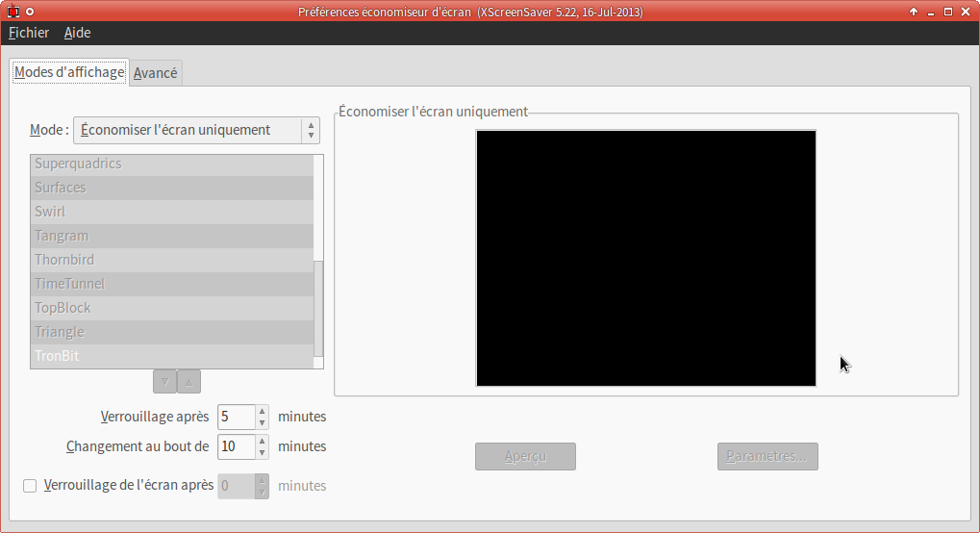Enable Verrouillage de l'écran après checkbox
980x533 pixels.
point(30,486)
